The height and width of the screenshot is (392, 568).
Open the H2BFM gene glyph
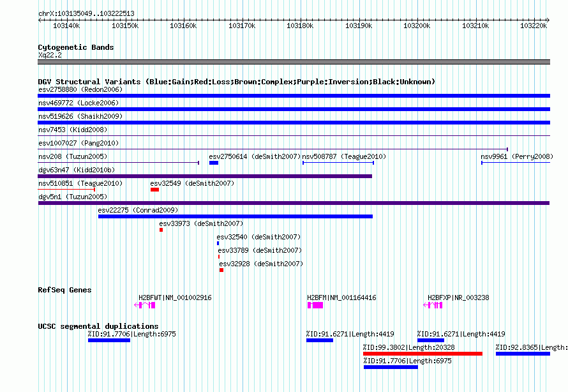click(x=315, y=305)
